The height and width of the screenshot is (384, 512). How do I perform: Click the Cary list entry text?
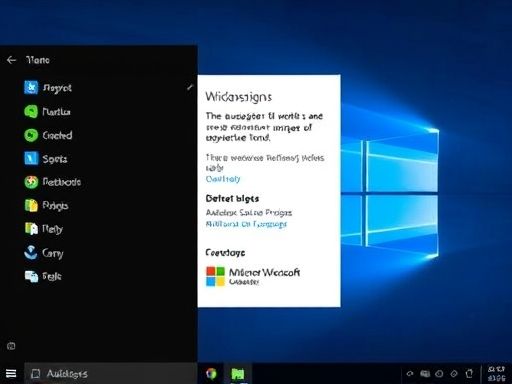tap(53, 253)
